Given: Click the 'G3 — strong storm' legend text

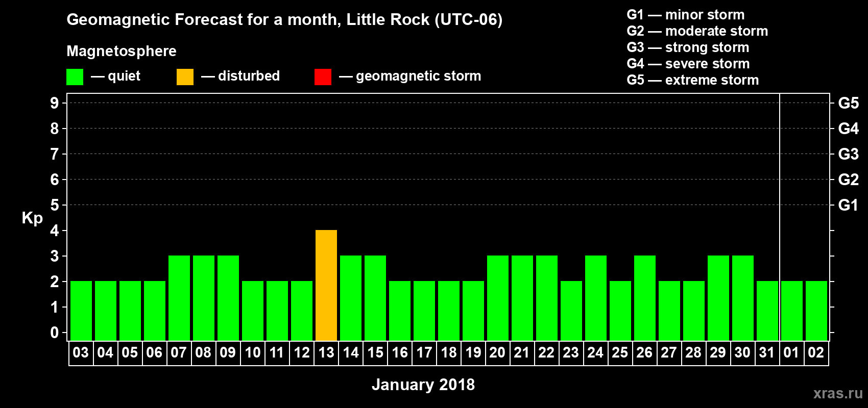Looking at the screenshot, I should 688,47.
